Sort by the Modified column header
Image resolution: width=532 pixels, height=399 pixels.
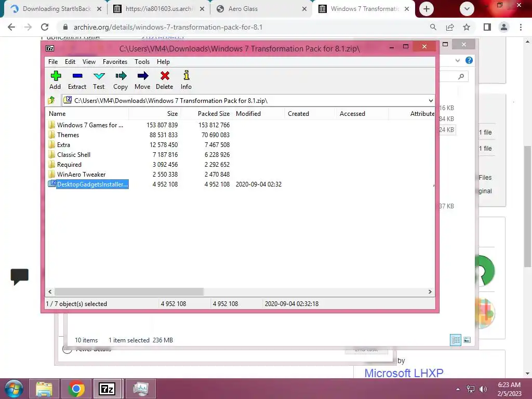258,114
